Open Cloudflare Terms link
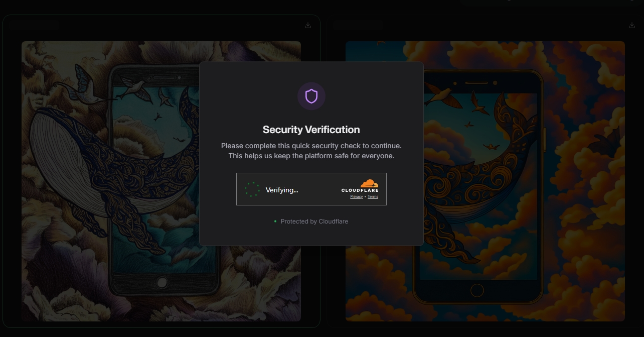 373,197
